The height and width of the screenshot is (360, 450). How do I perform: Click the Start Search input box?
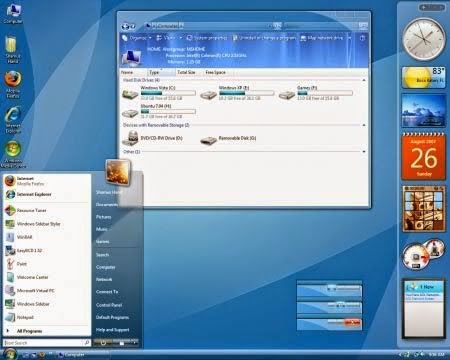47,343
